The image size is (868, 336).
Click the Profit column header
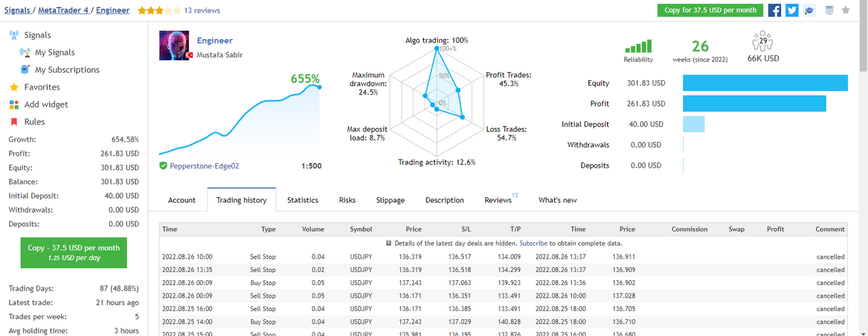(x=775, y=230)
